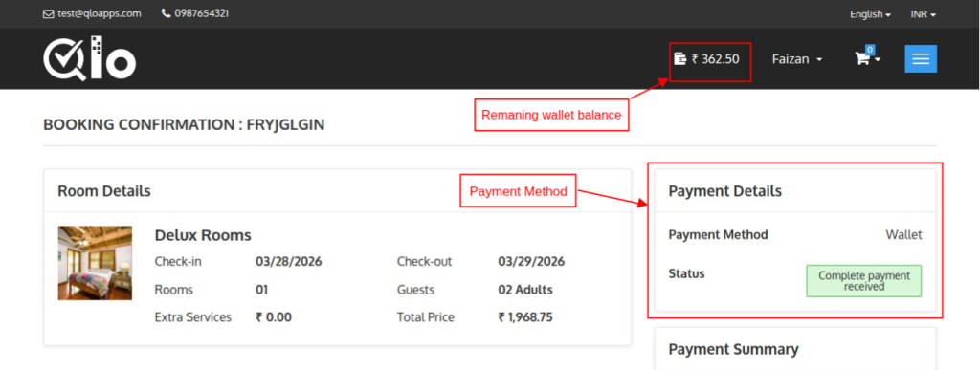Click the Qlo logo
Screen dimensions: 980x370
(89, 58)
